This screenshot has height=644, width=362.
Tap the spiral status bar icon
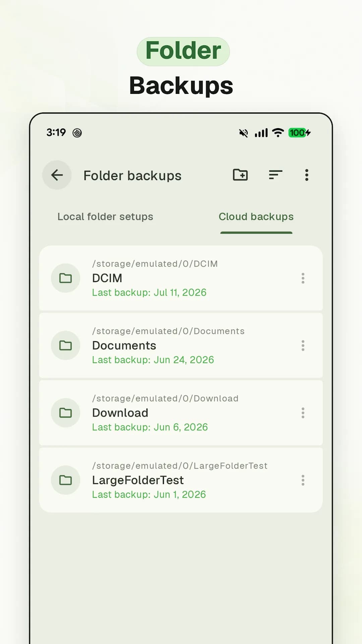pyautogui.click(x=77, y=133)
